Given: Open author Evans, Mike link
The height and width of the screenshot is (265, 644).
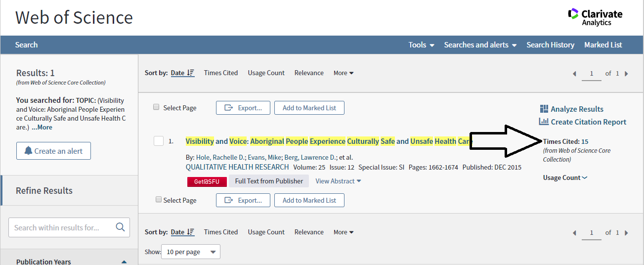Looking at the screenshot, I should point(264,157).
